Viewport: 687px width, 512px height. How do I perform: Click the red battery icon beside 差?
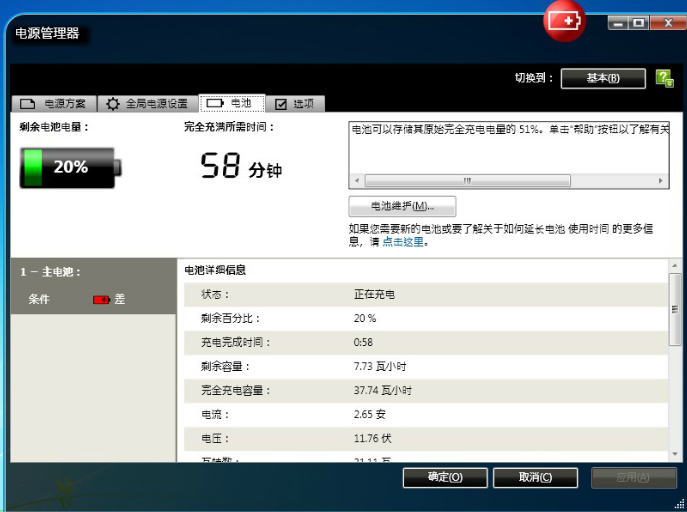[101, 299]
